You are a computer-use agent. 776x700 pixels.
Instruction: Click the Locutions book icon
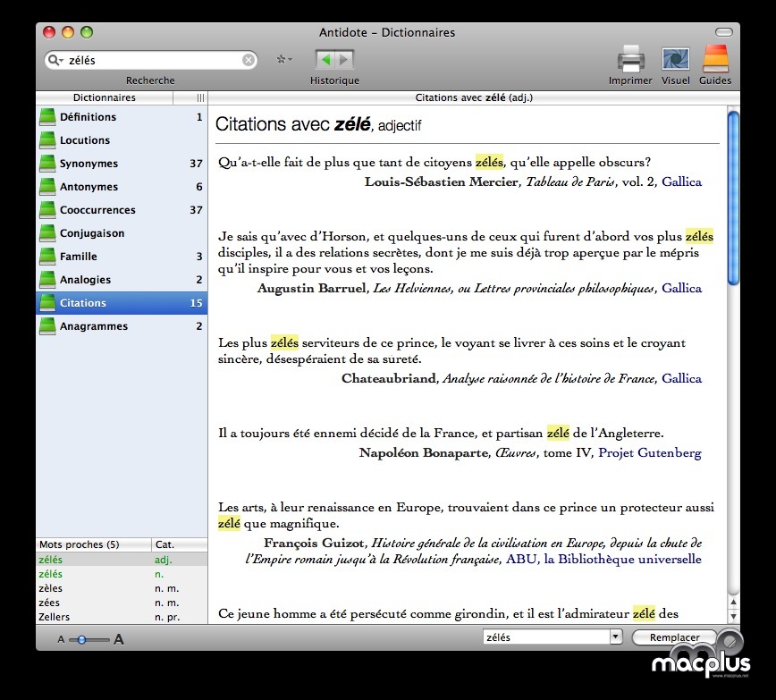point(47,140)
